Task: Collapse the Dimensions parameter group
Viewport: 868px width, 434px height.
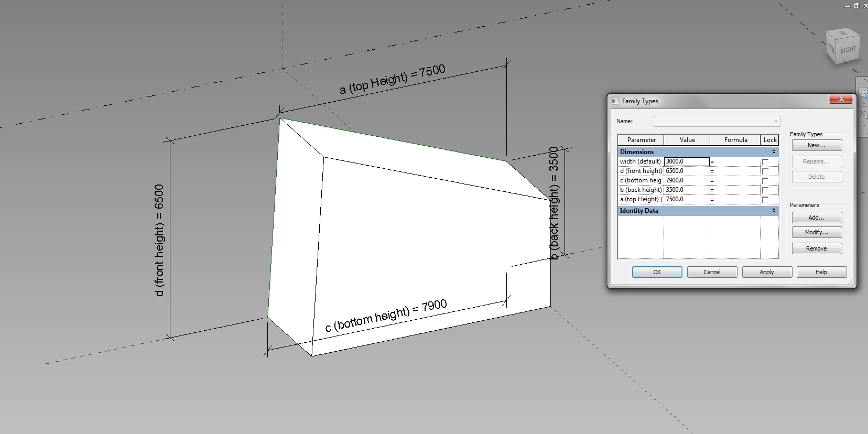Action: pos(774,152)
